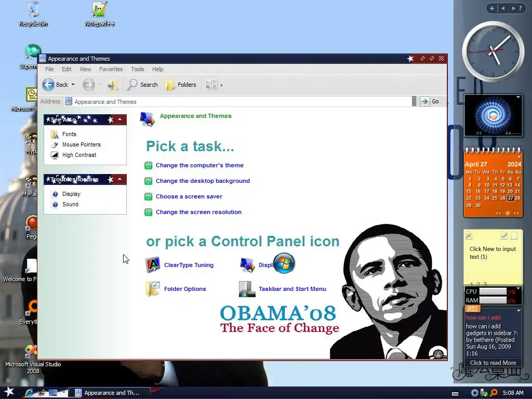The width and height of the screenshot is (532, 399).
Task: Open the Taskbar and Start Menu icon
Action: click(x=247, y=289)
